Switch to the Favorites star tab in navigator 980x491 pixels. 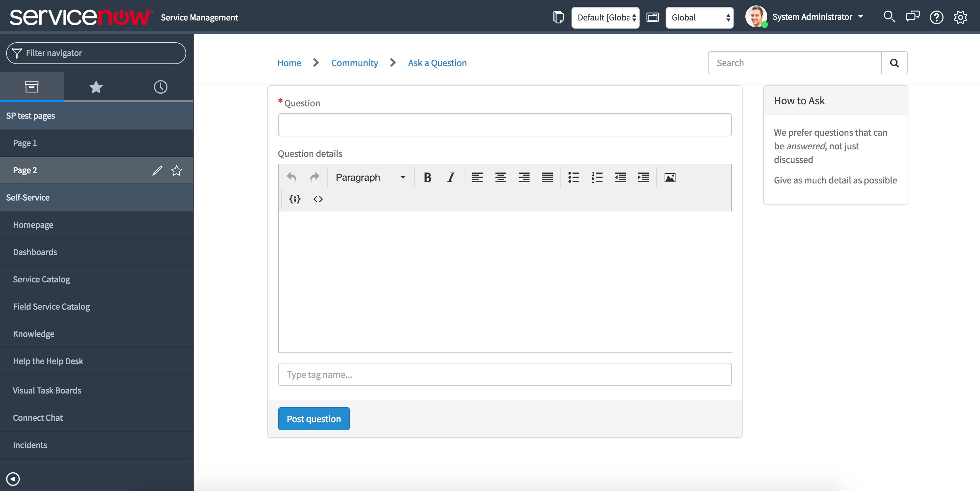95,86
